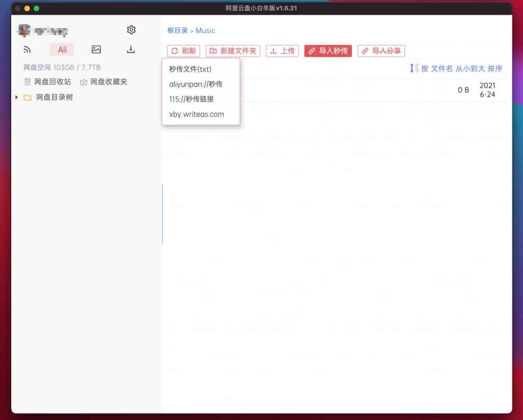Screen dimensions: 523x420
Task: Click the 刷新 refresh button
Action: 183,51
